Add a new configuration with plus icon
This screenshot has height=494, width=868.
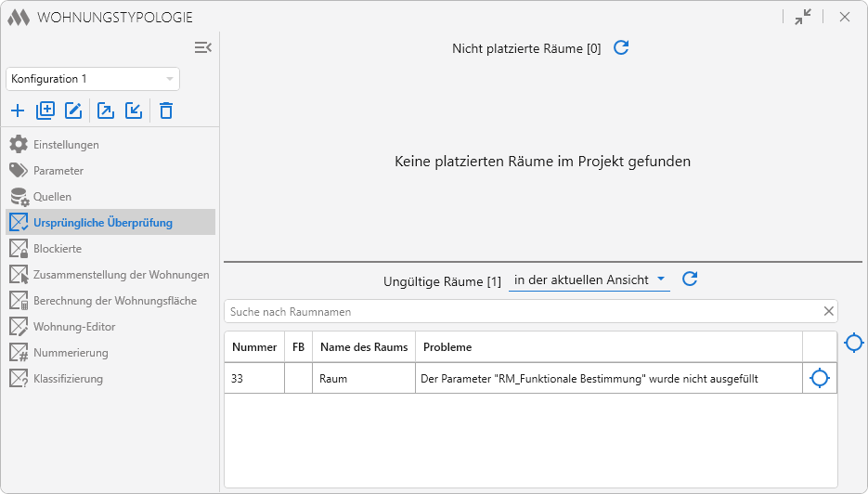click(18, 111)
